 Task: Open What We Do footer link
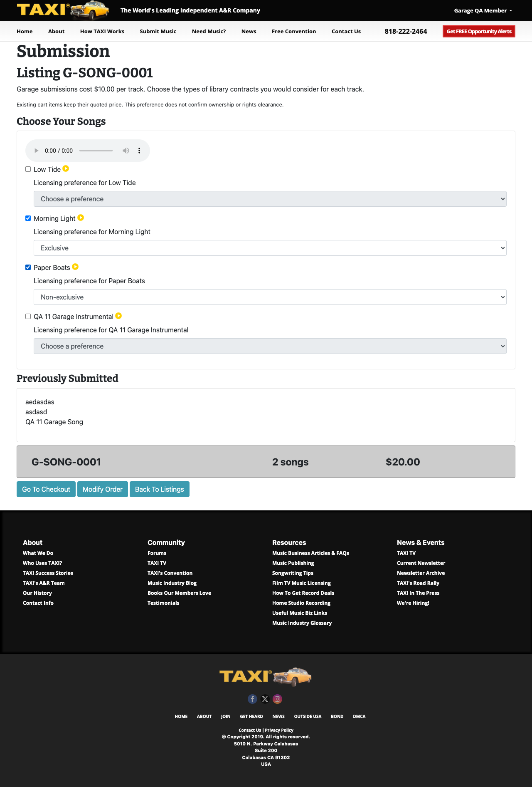point(38,553)
